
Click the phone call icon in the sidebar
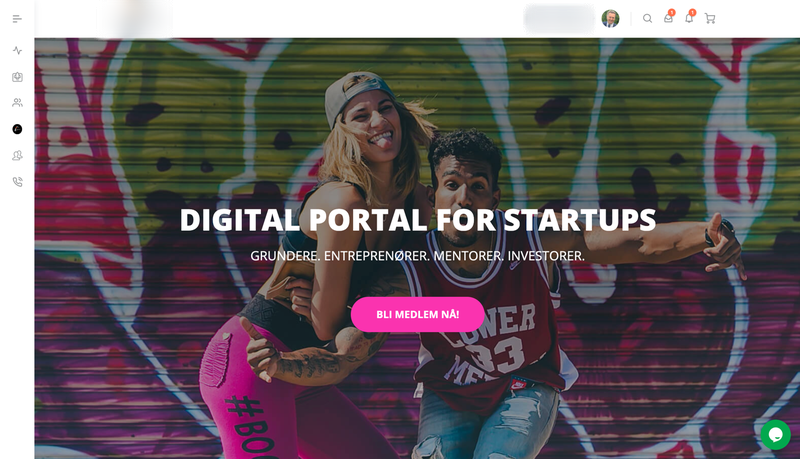[x=17, y=182]
